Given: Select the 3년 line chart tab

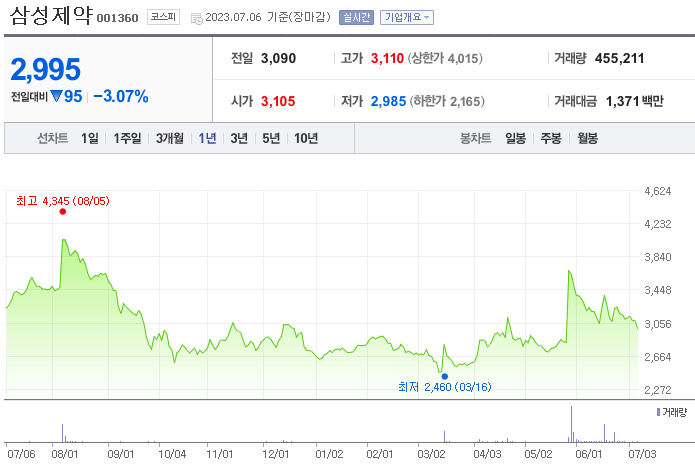Looking at the screenshot, I should coord(239,138).
